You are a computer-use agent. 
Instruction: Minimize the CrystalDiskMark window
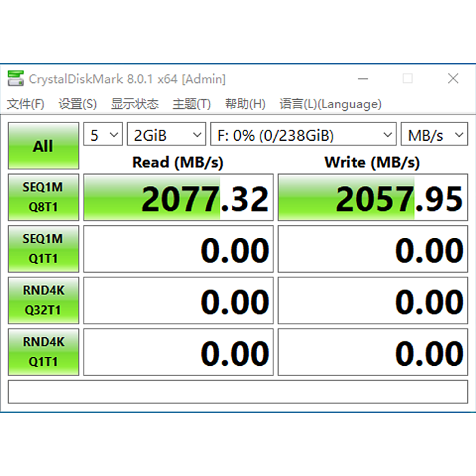362,79
